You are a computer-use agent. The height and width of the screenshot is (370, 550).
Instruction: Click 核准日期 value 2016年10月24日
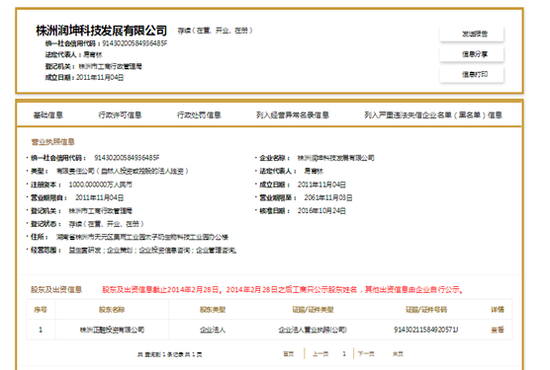[321, 211]
